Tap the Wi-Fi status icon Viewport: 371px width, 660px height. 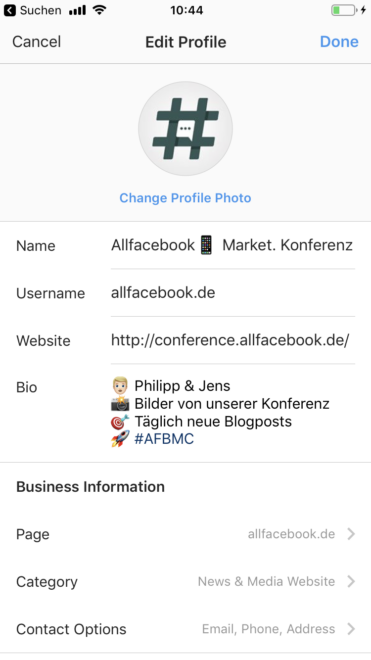pyautogui.click(x=99, y=10)
